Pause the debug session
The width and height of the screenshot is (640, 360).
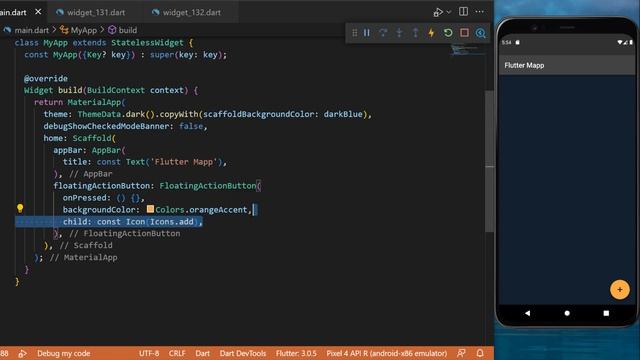[367, 33]
